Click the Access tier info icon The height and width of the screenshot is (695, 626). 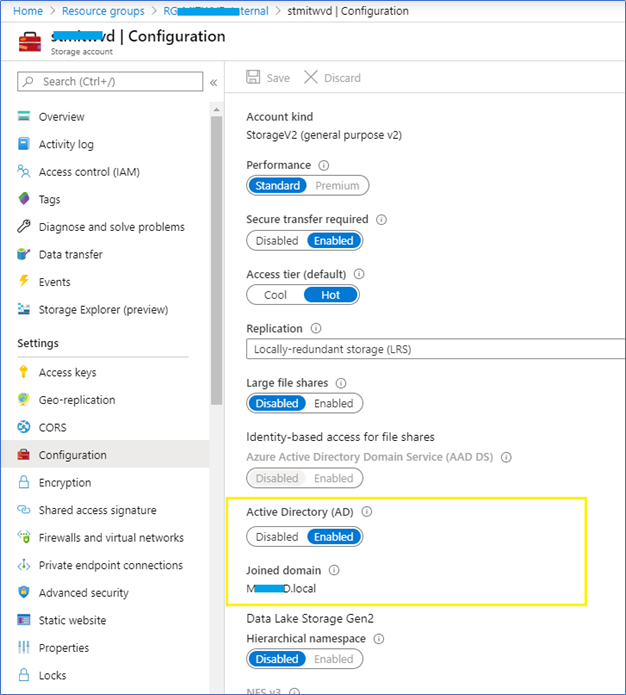pos(359,274)
